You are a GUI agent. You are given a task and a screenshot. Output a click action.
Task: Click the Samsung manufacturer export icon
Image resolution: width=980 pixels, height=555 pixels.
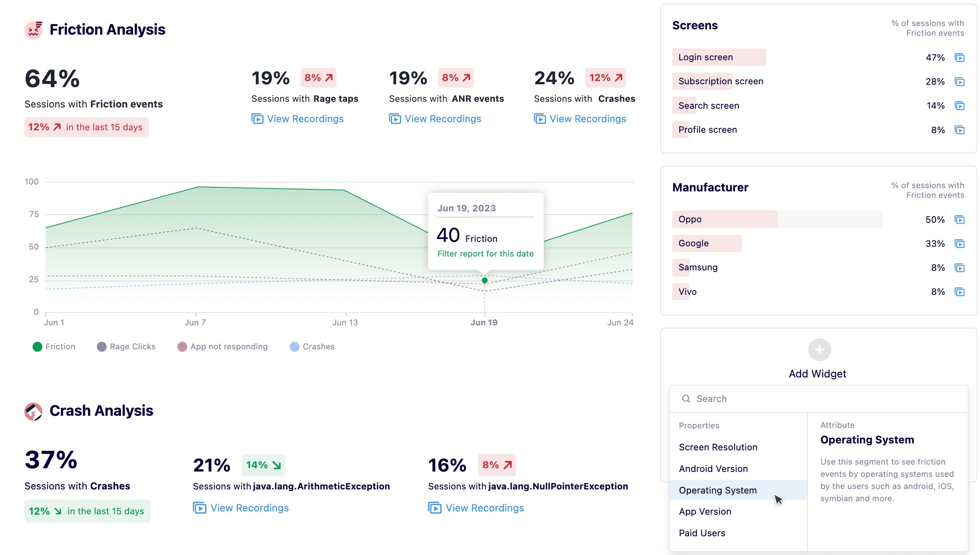[x=960, y=268]
